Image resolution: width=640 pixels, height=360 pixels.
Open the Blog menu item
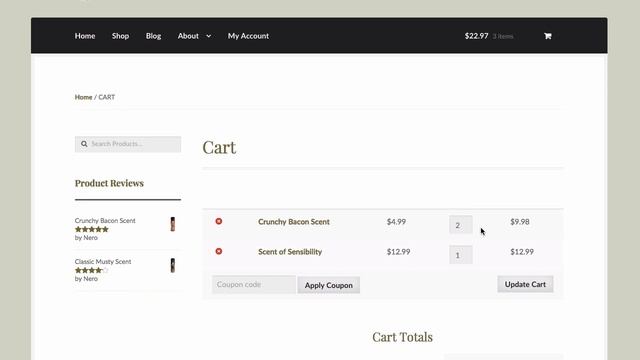pos(153,36)
